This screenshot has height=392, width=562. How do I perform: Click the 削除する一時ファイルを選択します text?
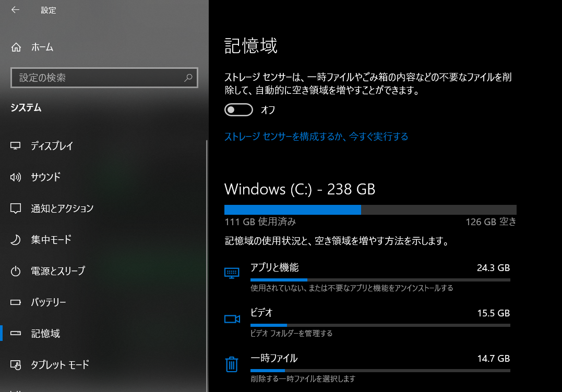point(303,379)
